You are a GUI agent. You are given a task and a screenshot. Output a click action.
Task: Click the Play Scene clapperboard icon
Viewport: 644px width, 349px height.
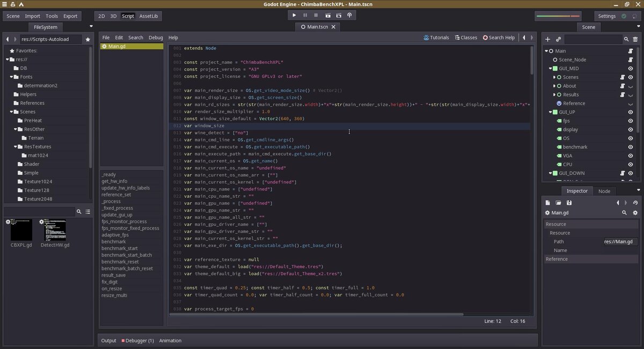click(x=327, y=16)
